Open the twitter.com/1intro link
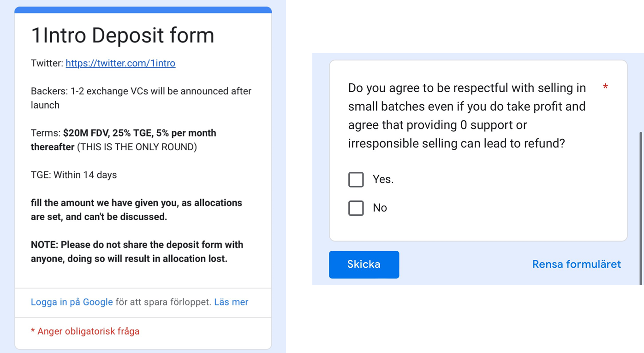 click(120, 63)
